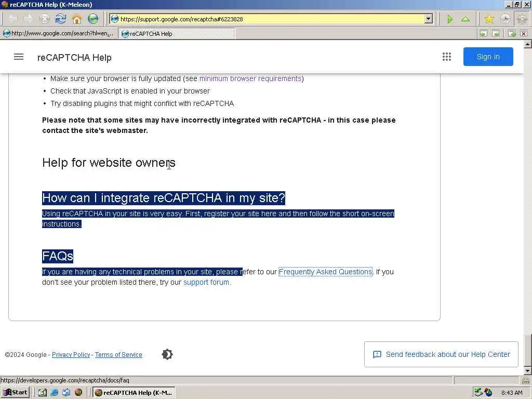Select the reCAPTCHA Help tab

177,34
